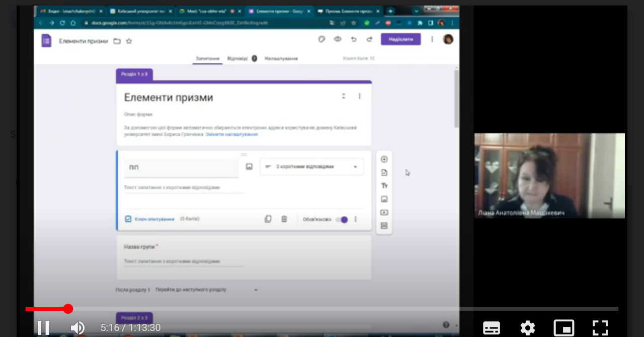Preview the form with the eye icon

pyautogui.click(x=338, y=39)
